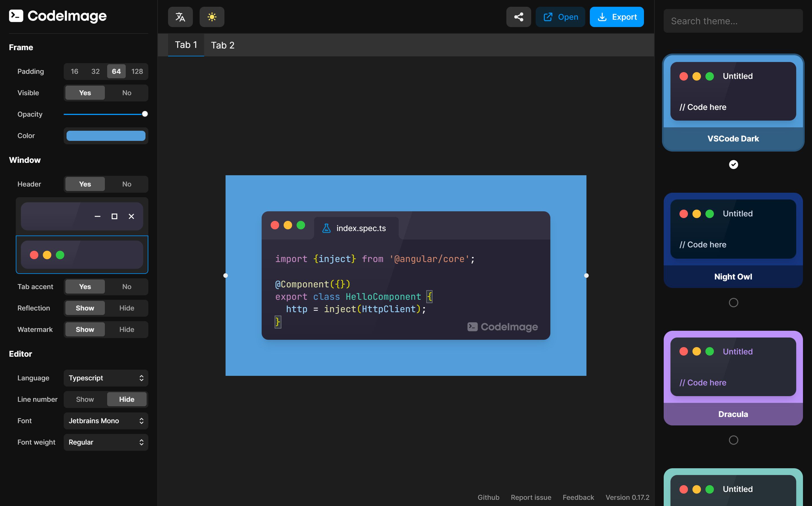Open the share options
Screen dimensions: 812x506
click(518, 17)
